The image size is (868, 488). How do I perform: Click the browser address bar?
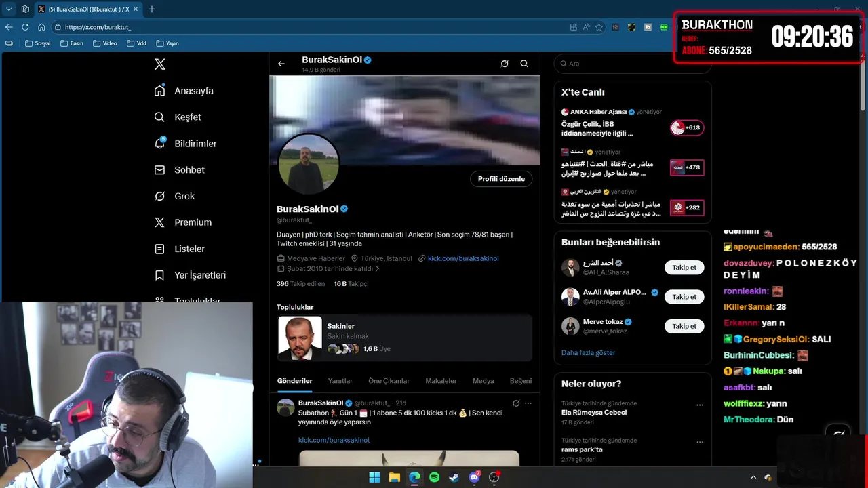[312, 27]
